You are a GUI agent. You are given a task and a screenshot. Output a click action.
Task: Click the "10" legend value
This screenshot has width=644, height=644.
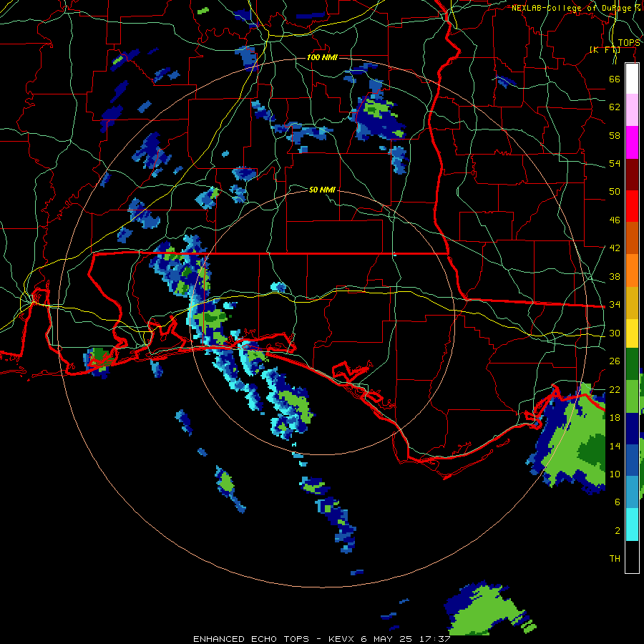[x=615, y=474]
